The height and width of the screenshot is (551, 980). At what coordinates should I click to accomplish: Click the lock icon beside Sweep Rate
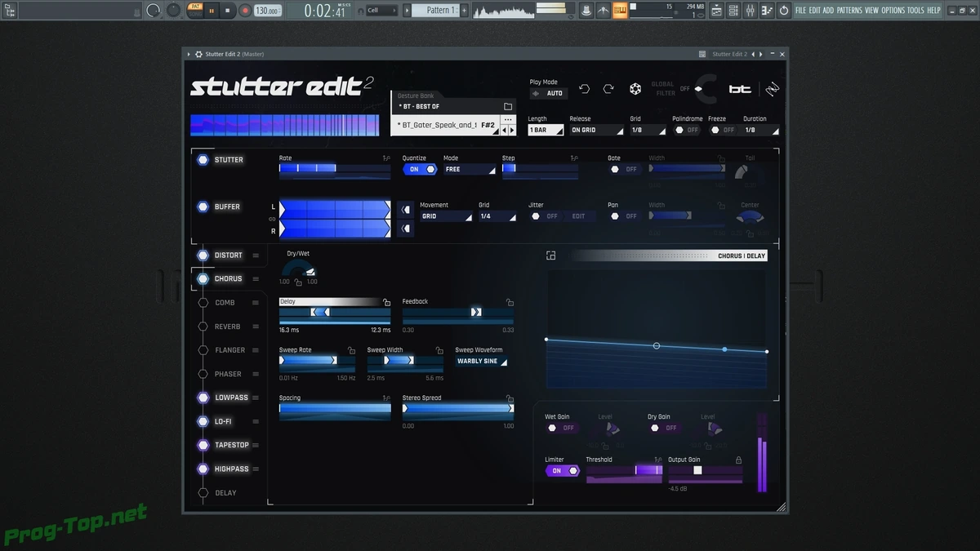[x=351, y=350]
